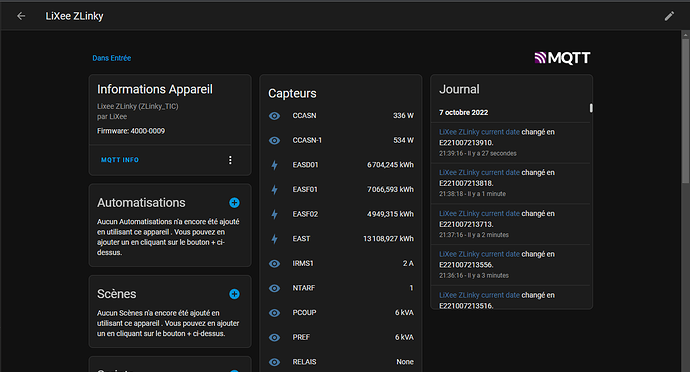Open the EASF01 sensor entry
Viewport: 690px width, 372px height.
(341, 189)
